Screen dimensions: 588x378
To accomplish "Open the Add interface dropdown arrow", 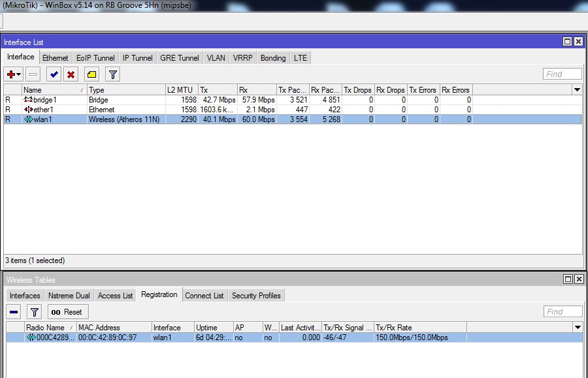I will [x=19, y=74].
